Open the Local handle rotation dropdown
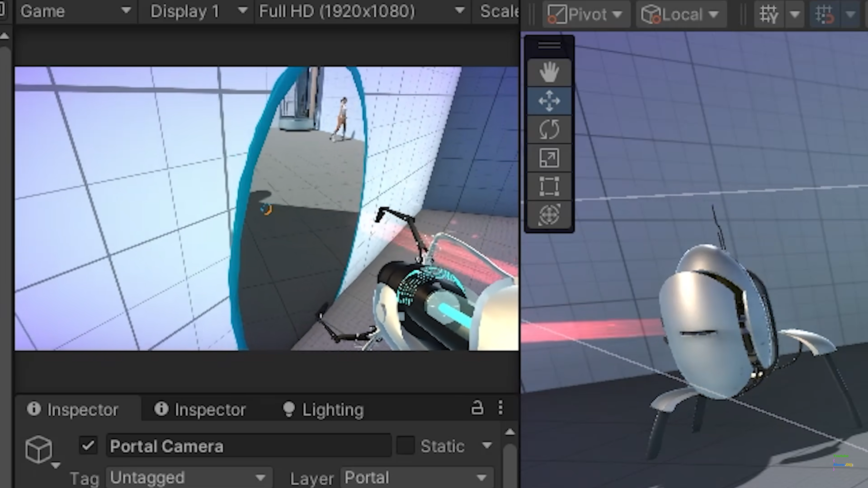The height and width of the screenshot is (488, 868). point(681,14)
